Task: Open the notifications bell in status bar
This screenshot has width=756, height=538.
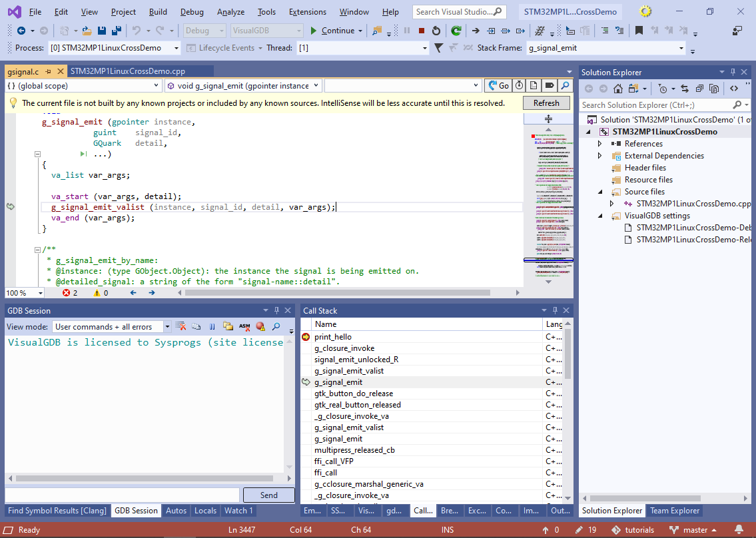Action: click(x=739, y=530)
